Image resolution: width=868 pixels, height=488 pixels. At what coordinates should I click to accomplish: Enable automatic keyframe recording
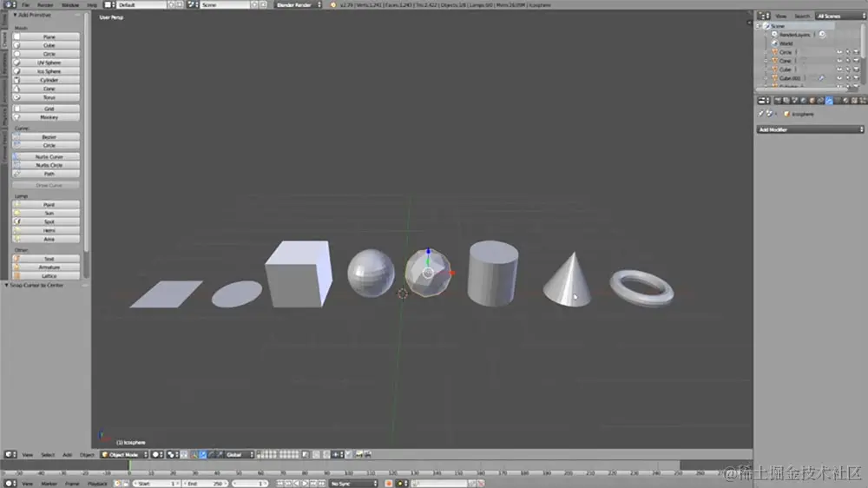click(389, 484)
